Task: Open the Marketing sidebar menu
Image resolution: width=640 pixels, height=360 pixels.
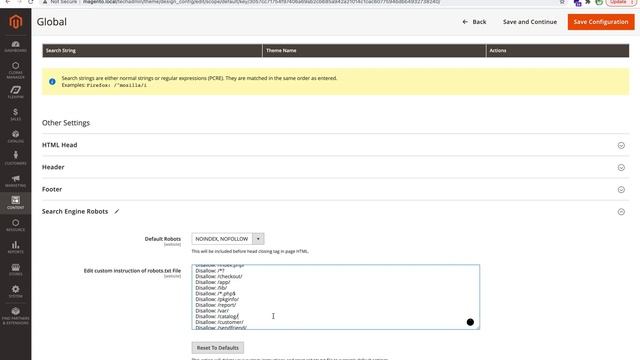Action: point(16,181)
